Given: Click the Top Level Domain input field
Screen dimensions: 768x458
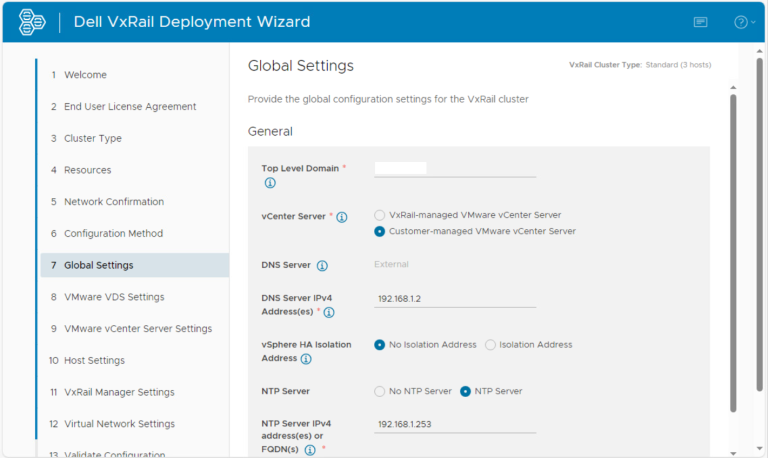Looking at the screenshot, I should [x=454, y=169].
